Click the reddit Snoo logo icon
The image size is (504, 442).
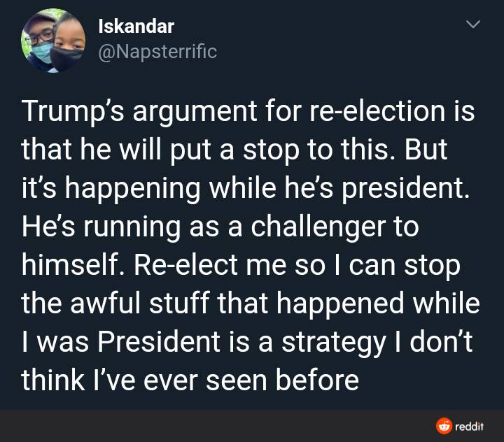click(x=444, y=426)
